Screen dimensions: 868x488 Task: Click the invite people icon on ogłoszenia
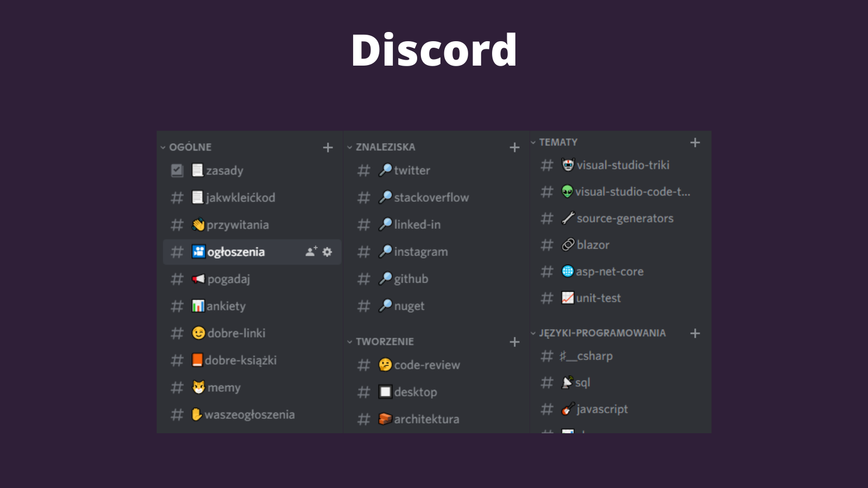(311, 252)
